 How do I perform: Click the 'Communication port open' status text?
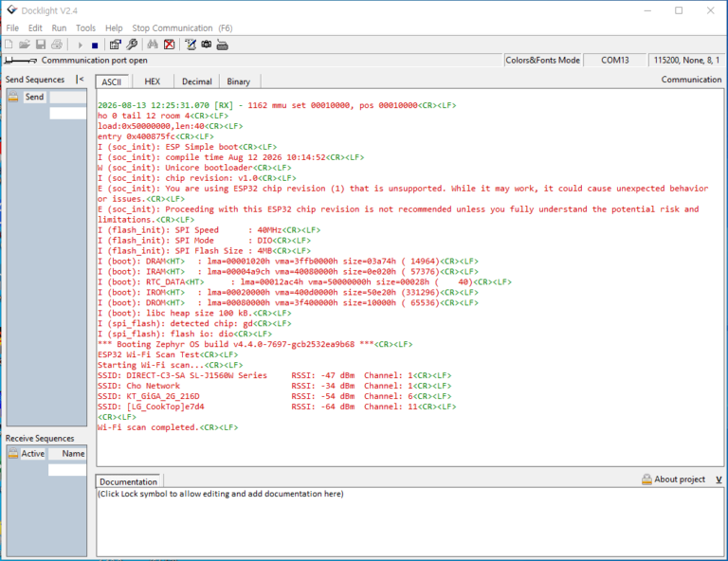pos(94,61)
